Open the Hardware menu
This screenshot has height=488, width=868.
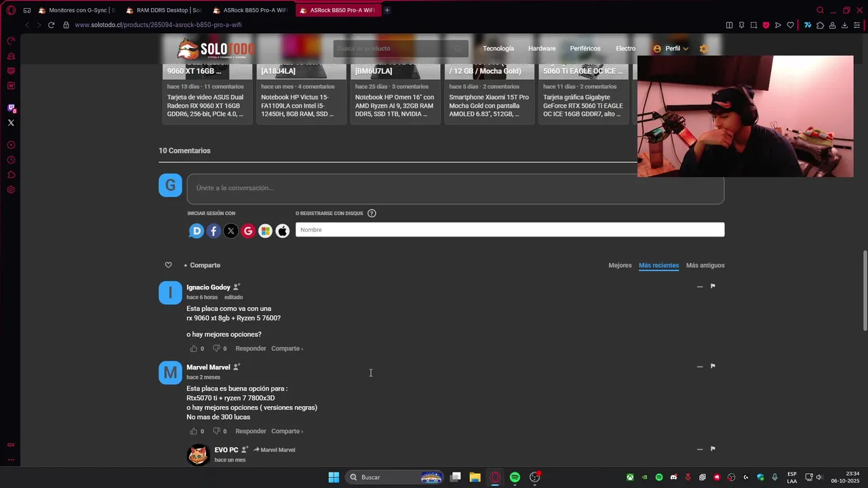point(542,49)
